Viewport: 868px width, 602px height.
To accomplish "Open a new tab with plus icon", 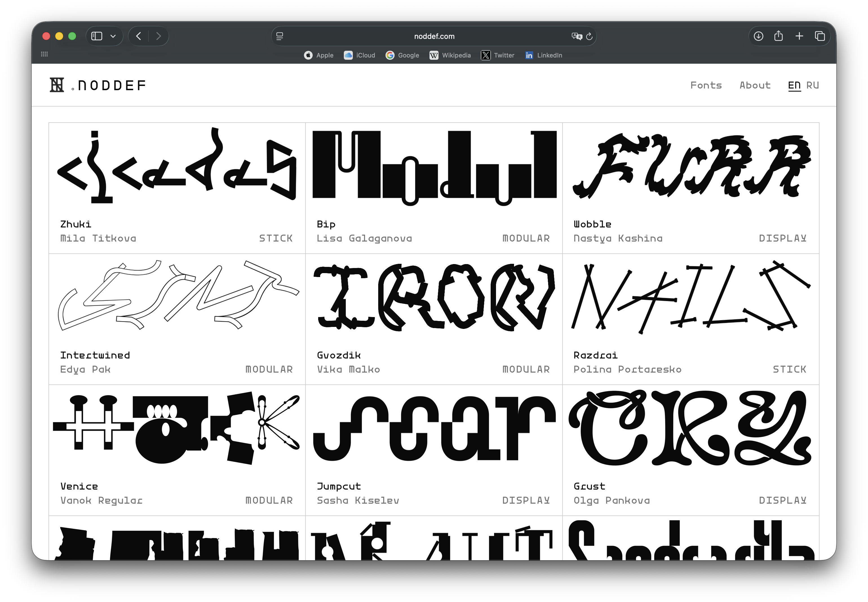I will 799,36.
